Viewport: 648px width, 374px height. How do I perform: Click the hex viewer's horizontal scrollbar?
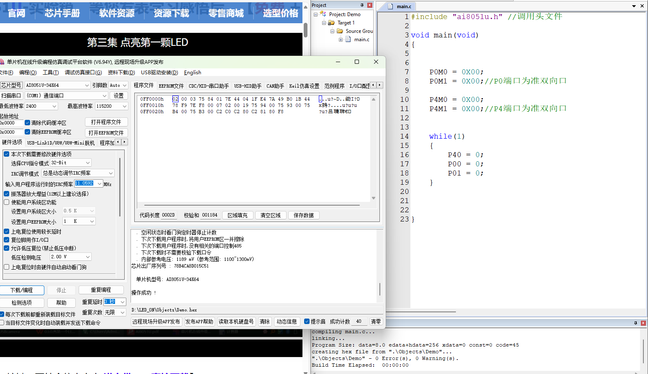(x=252, y=205)
